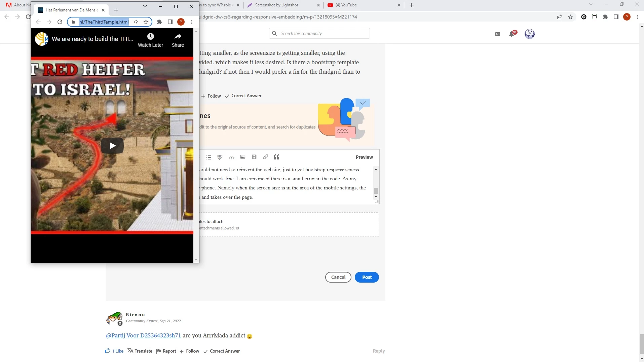Bookmark the Adobe community page star
Image resolution: width=644 pixels, height=362 pixels.
coord(570,17)
